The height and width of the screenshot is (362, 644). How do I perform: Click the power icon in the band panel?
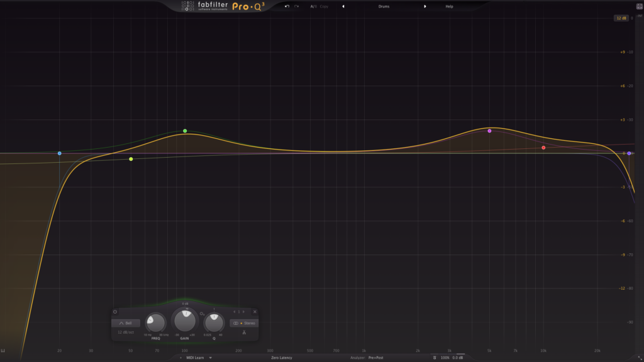(115, 312)
